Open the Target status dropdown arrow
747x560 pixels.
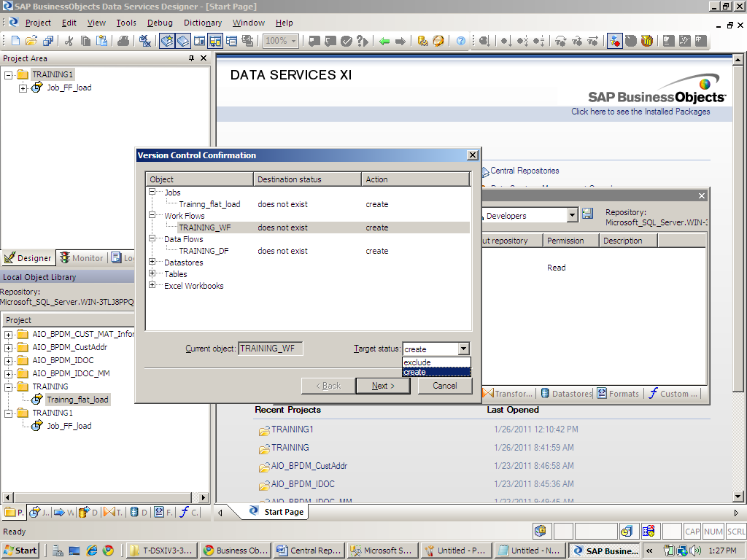(x=463, y=349)
